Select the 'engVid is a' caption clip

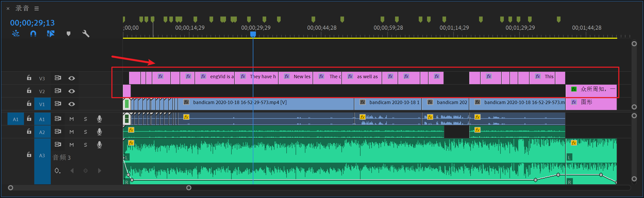pos(215,78)
